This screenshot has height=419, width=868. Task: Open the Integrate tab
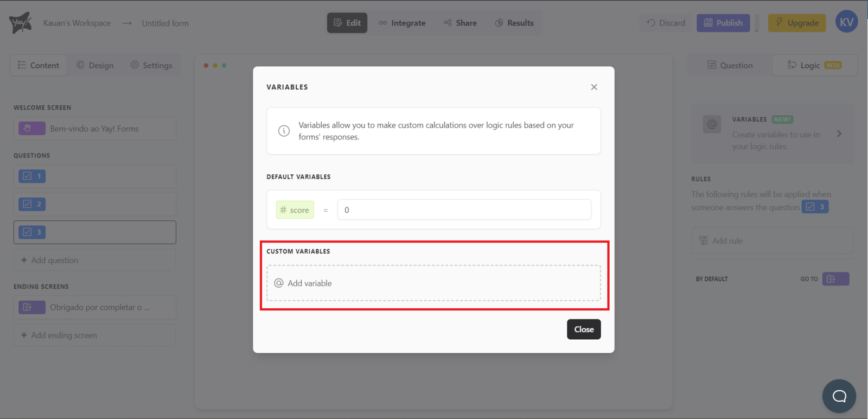402,23
